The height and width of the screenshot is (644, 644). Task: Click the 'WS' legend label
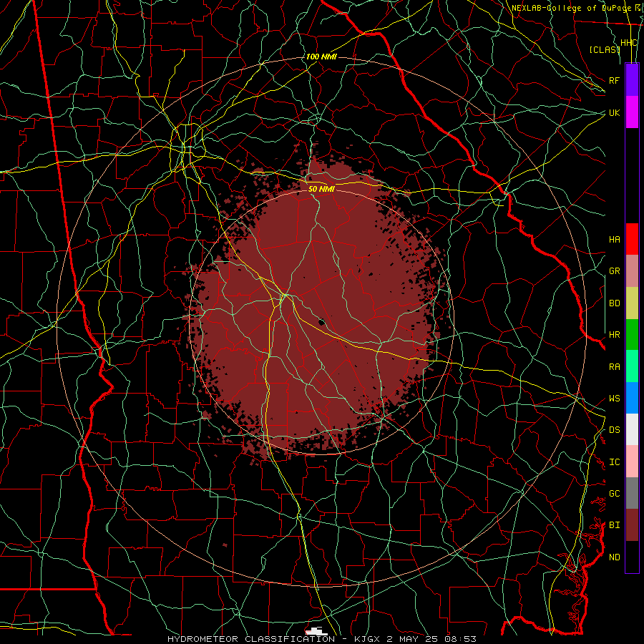pos(614,399)
